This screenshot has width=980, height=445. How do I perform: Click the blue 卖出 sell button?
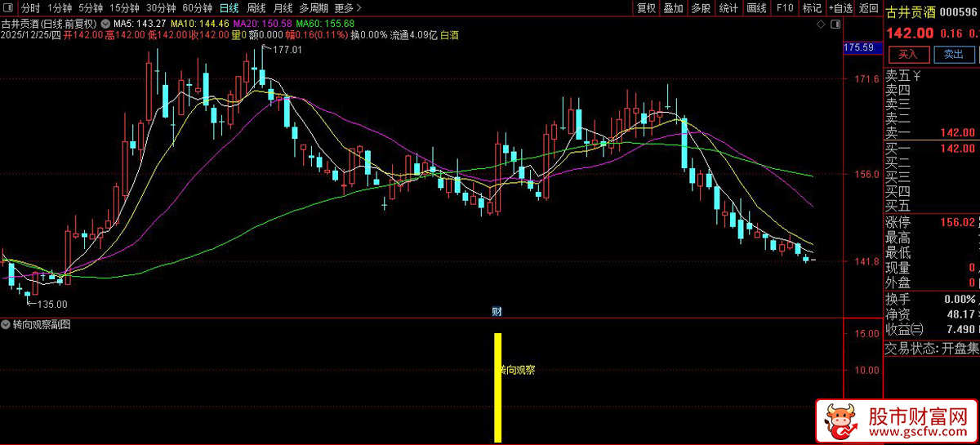954,55
